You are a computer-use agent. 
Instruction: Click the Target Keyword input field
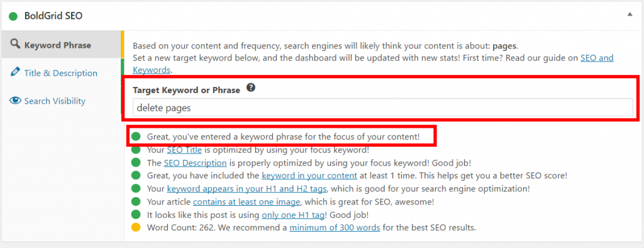click(x=383, y=108)
